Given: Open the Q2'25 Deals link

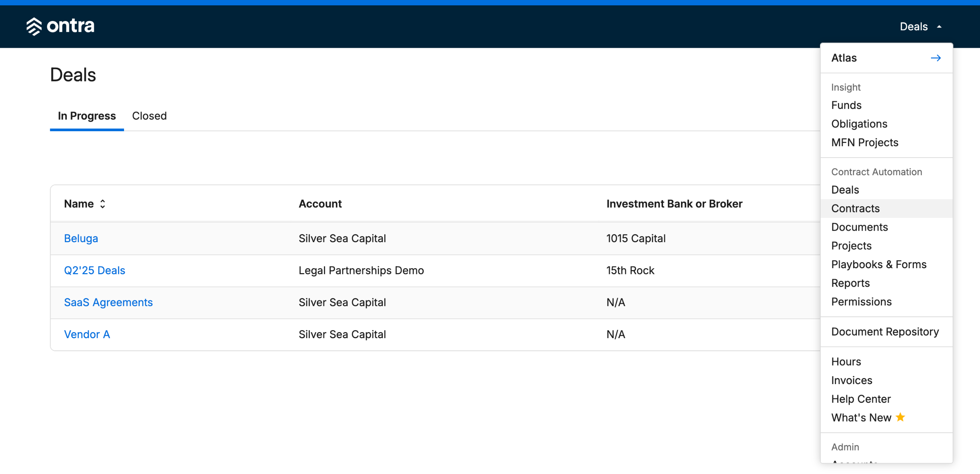Looking at the screenshot, I should coord(95,270).
